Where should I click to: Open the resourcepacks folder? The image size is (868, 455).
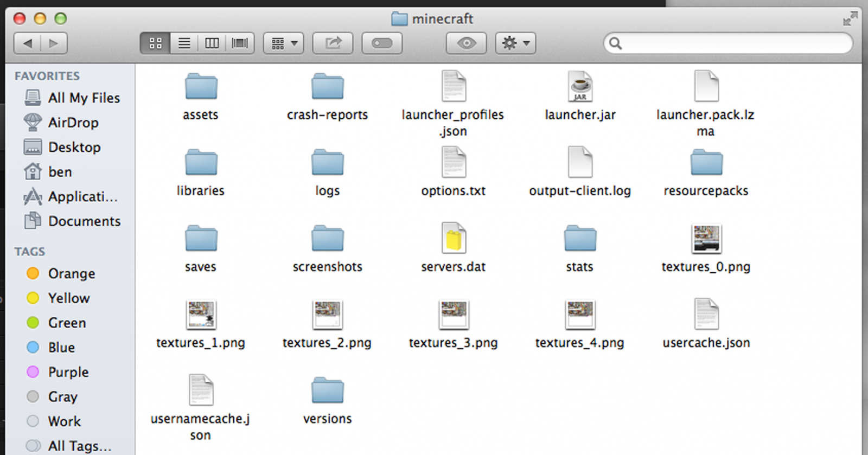coord(706,163)
